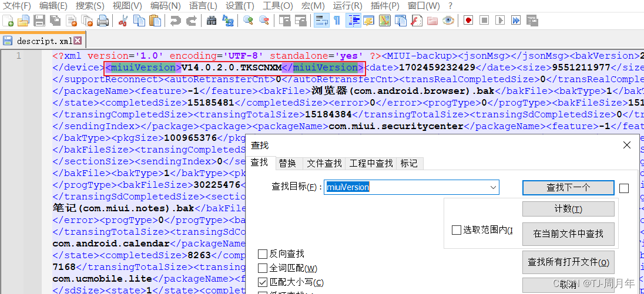Click the text com.android.calendar
Image resolution: width=644 pixels, height=294 pixels.
[x=111, y=244]
